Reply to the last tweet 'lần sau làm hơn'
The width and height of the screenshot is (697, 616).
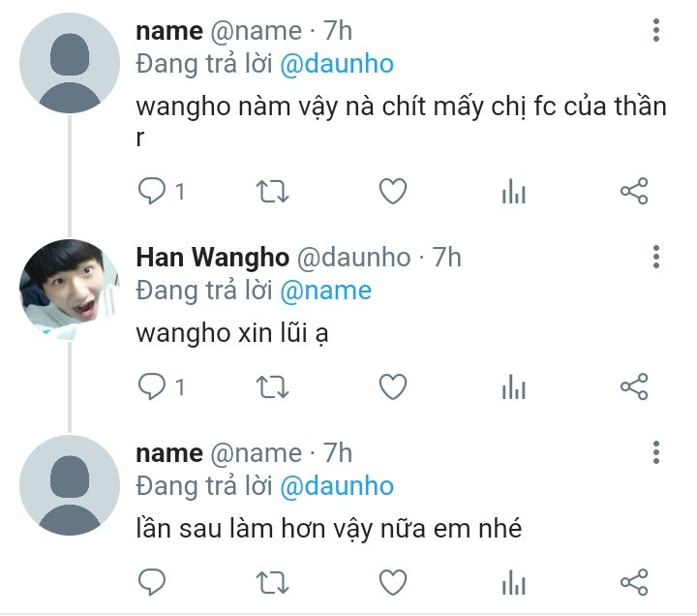click(x=152, y=582)
